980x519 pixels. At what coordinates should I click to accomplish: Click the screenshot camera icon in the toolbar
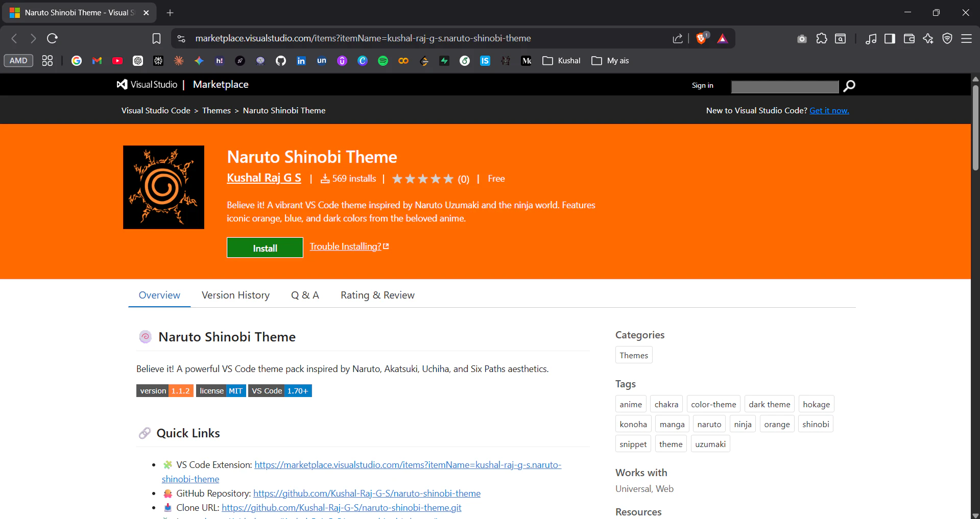tap(801, 38)
